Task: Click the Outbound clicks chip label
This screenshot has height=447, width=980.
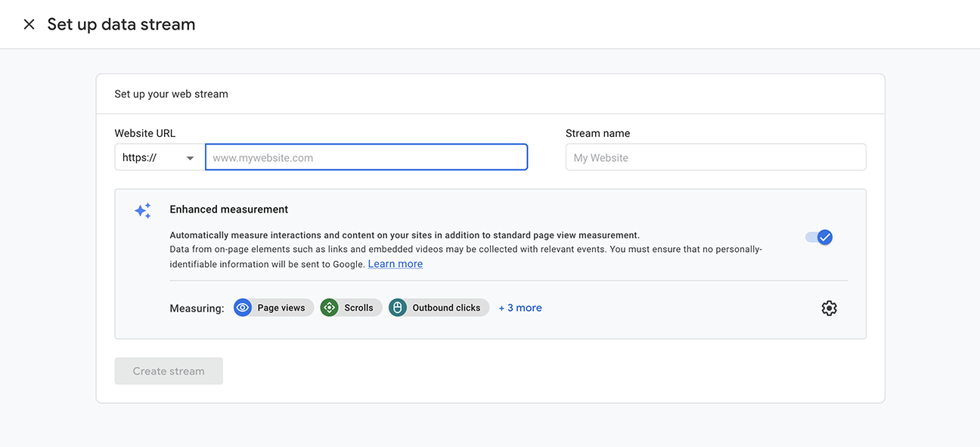Action: pos(446,308)
